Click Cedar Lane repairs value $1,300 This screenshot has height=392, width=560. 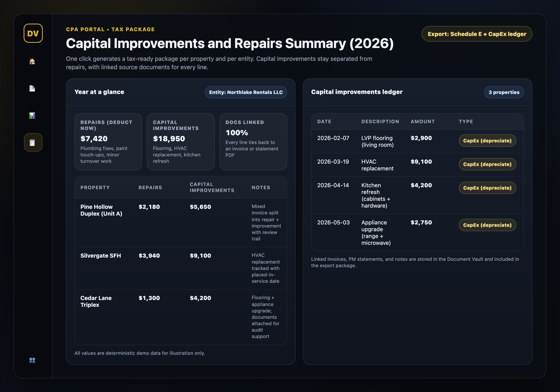coord(149,298)
